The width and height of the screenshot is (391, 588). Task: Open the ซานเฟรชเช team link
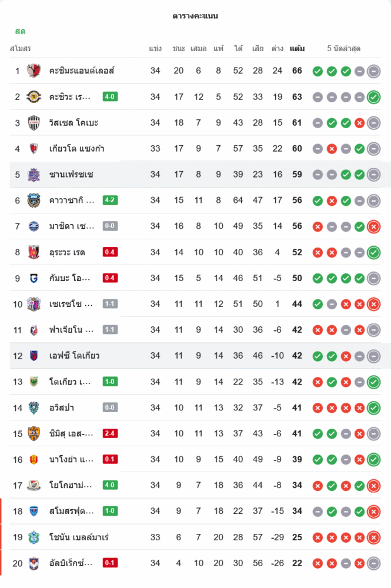(71, 175)
